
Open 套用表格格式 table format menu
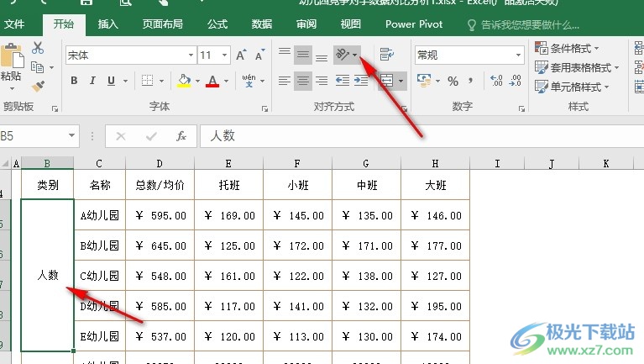(x=577, y=67)
